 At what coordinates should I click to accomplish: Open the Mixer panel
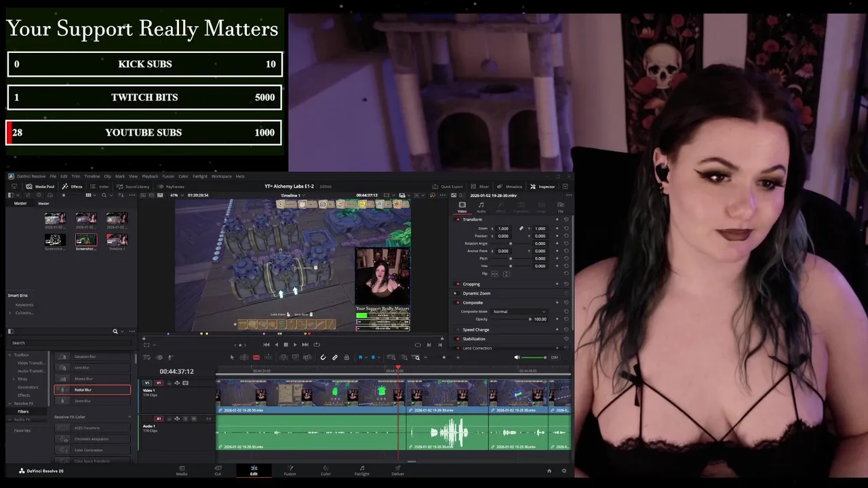[x=480, y=186]
